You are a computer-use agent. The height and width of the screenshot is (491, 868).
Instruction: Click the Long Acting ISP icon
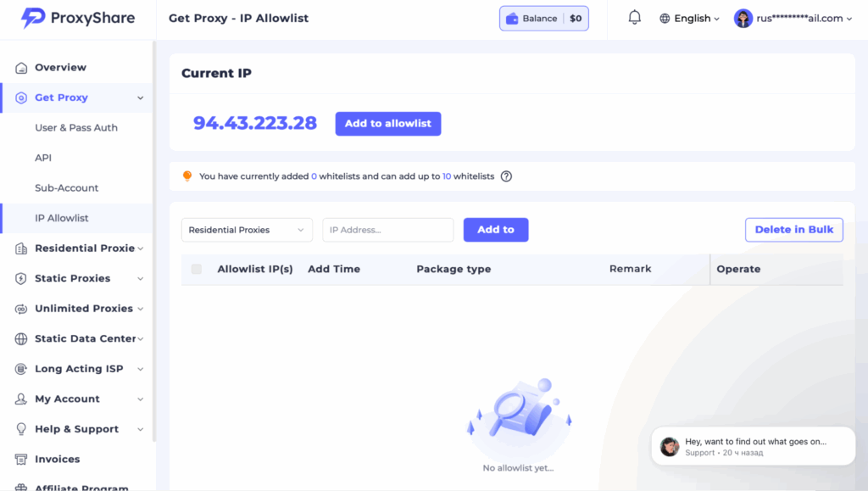21,369
